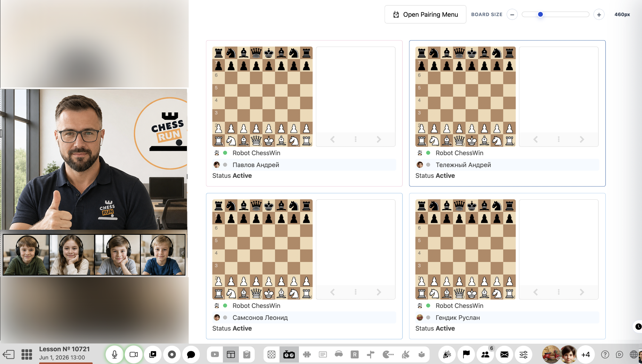Screen dimensions: 642x364
Task: Click the scooter participant avatar
Action: [551, 354]
